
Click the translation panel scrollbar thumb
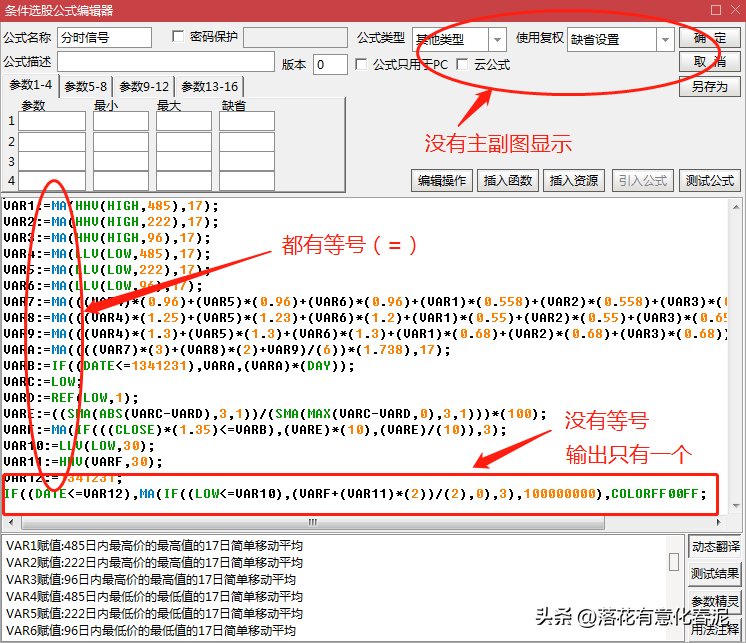coord(674,562)
